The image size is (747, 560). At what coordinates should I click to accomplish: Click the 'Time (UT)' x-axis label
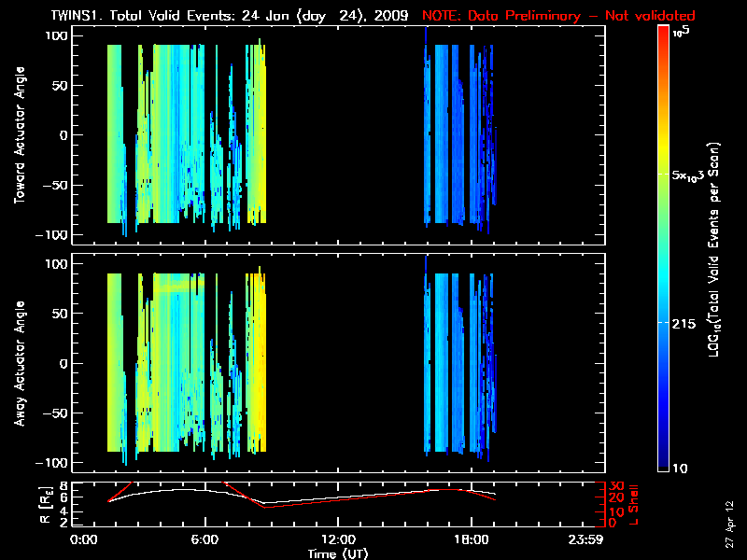(x=338, y=553)
